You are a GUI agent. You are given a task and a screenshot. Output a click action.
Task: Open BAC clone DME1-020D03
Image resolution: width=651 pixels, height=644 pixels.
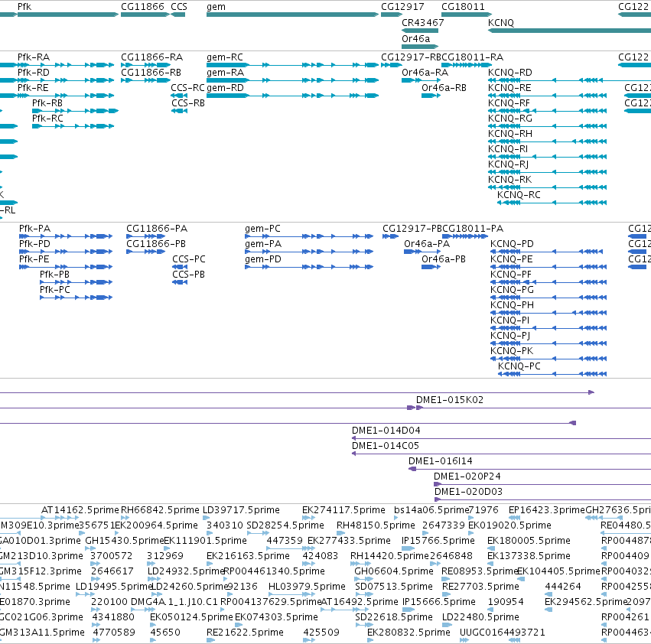(468, 492)
